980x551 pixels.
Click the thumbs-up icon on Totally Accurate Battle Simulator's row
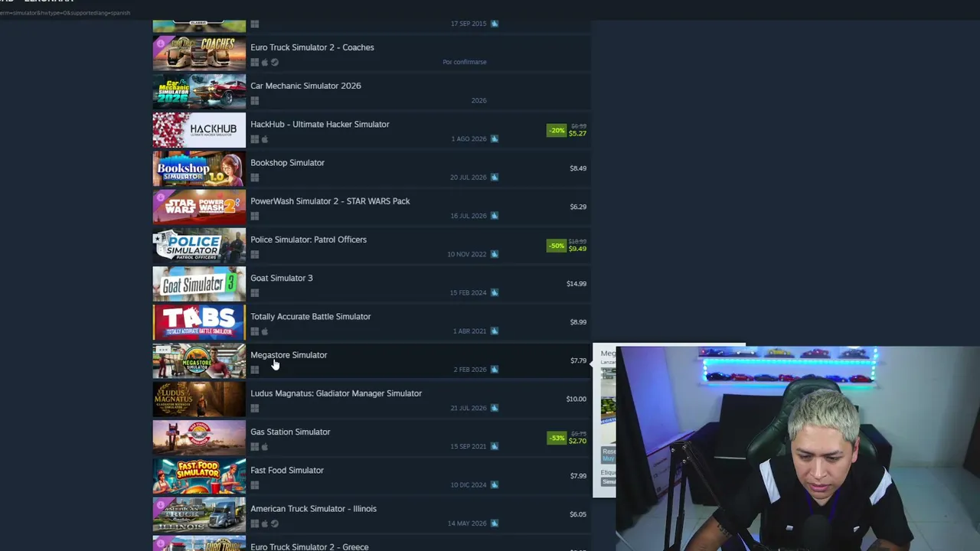coord(495,331)
